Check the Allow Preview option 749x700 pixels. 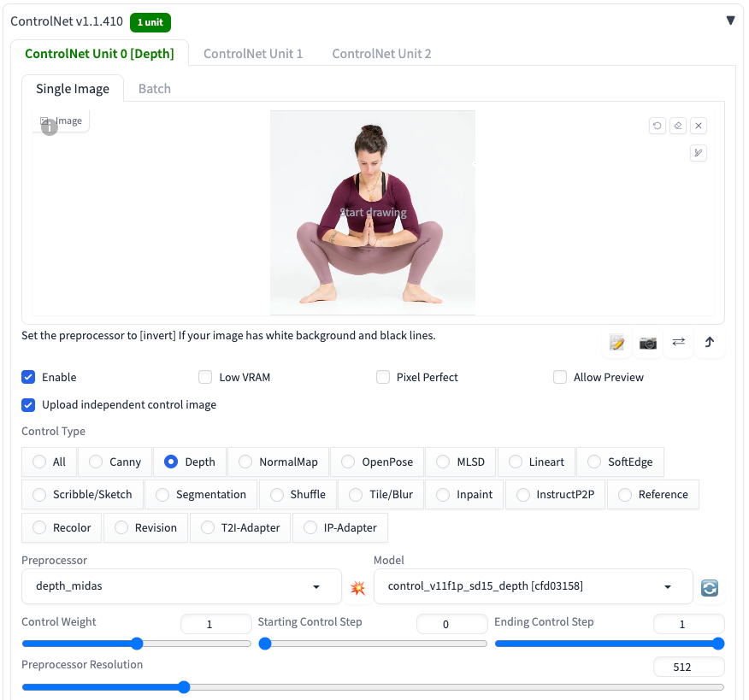[x=560, y=377]
